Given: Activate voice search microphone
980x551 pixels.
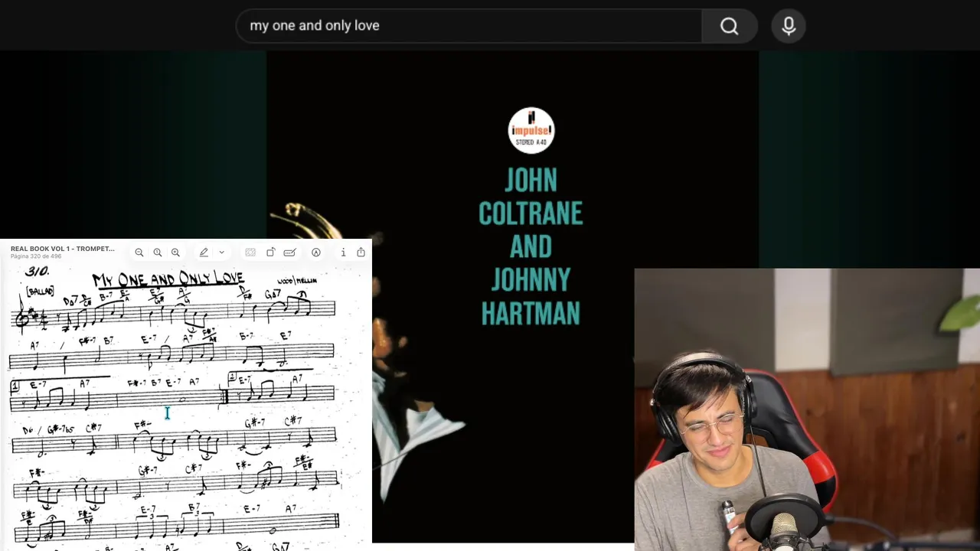Looking at the screenshot, I should 789,26.
